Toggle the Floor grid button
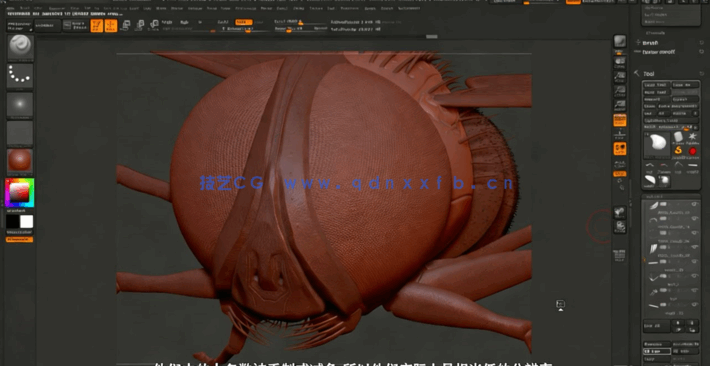The image size is (710, 366). 619,134
